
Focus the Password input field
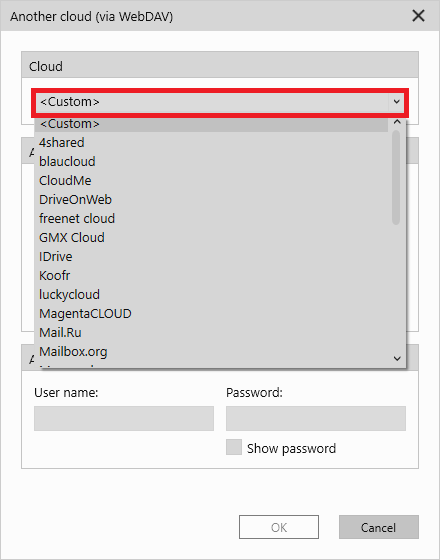[316, 418]
